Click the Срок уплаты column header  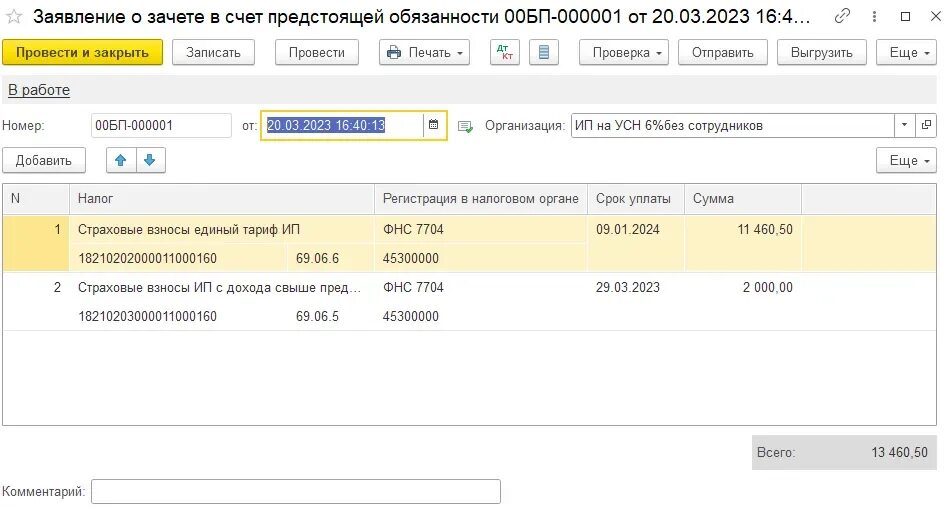coord(635,199)
